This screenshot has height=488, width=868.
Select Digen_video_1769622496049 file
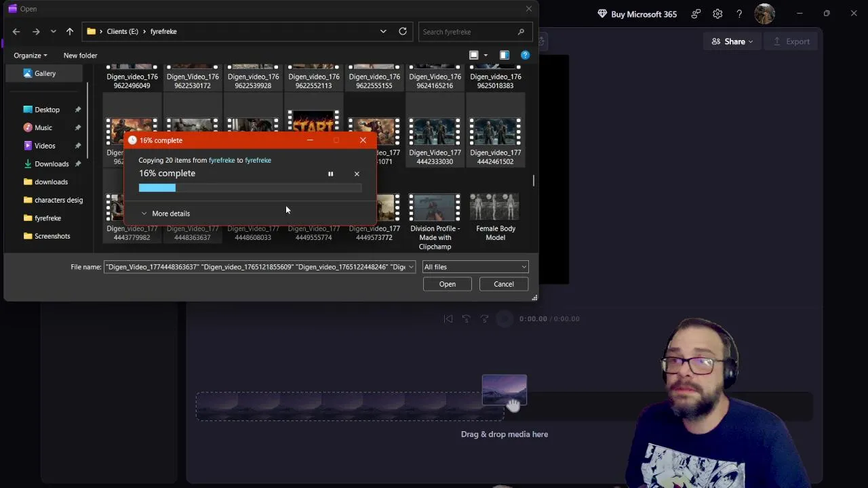click(132, 77)
